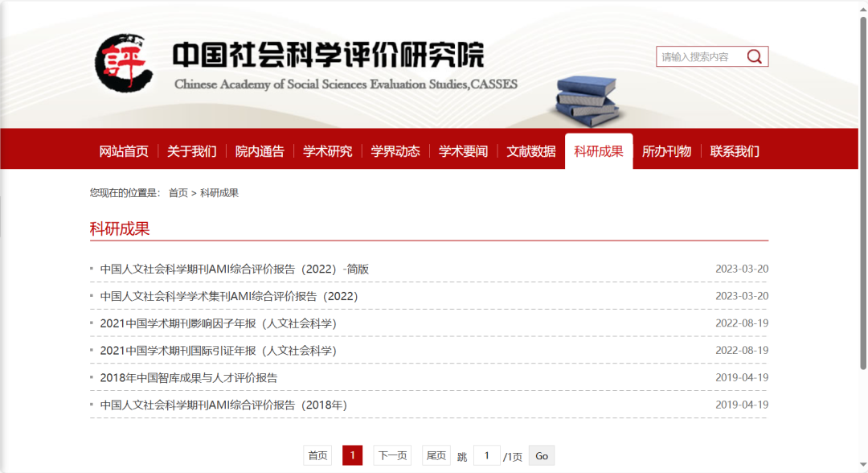Open the 院内通告 menu item

(x=259, y=151)
